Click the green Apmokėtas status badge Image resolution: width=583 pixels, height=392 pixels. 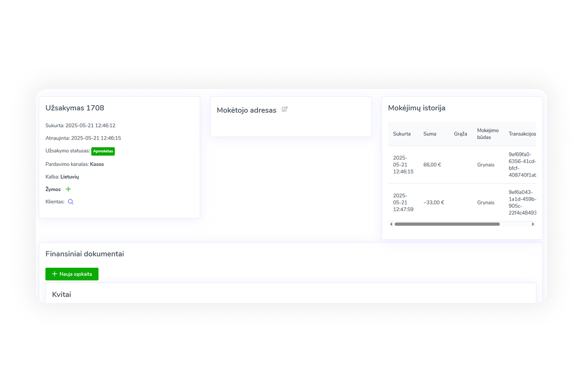pos(103,151)
